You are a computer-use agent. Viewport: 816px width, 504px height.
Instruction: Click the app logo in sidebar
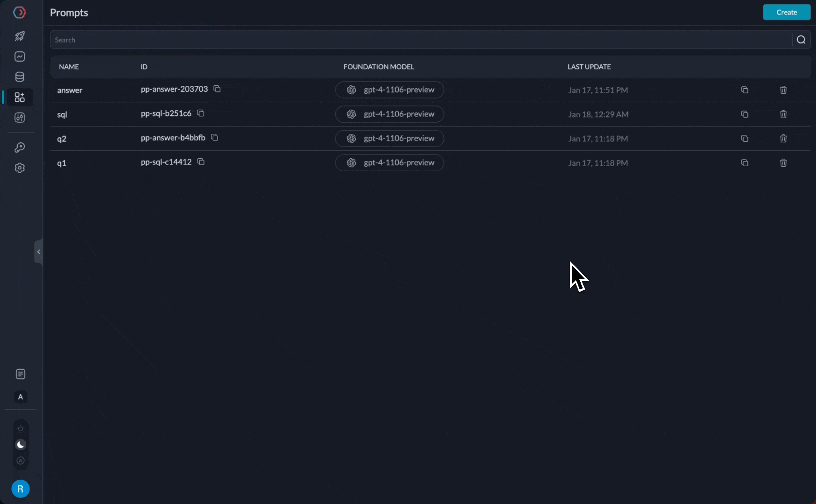click(x=20, y=13)
